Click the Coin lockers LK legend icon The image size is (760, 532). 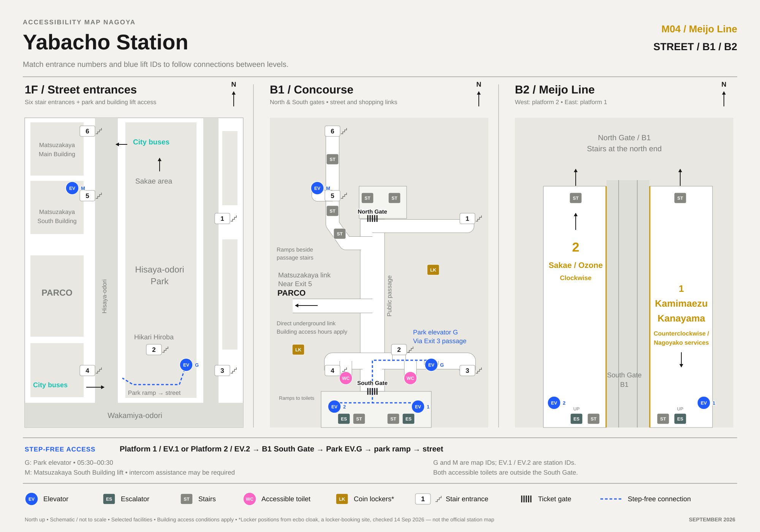pyautogui.click(x=342, y=499)
